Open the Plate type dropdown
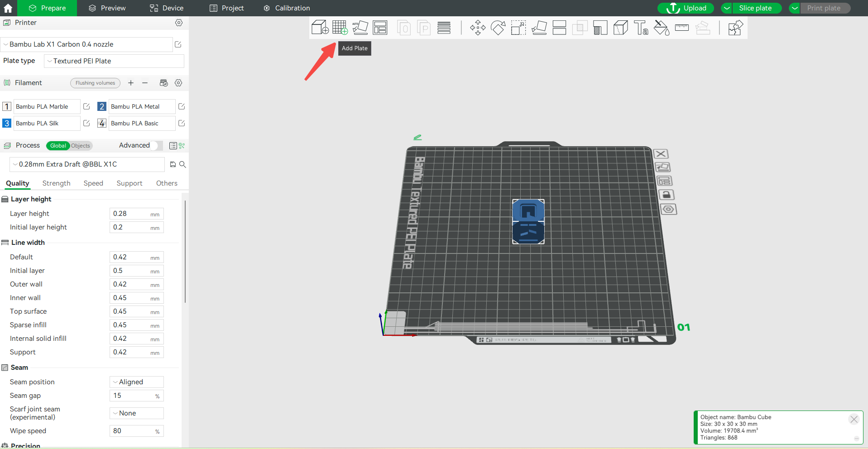Image resolution: width=868 pixels, height=449 pixels. click(114, 61)
